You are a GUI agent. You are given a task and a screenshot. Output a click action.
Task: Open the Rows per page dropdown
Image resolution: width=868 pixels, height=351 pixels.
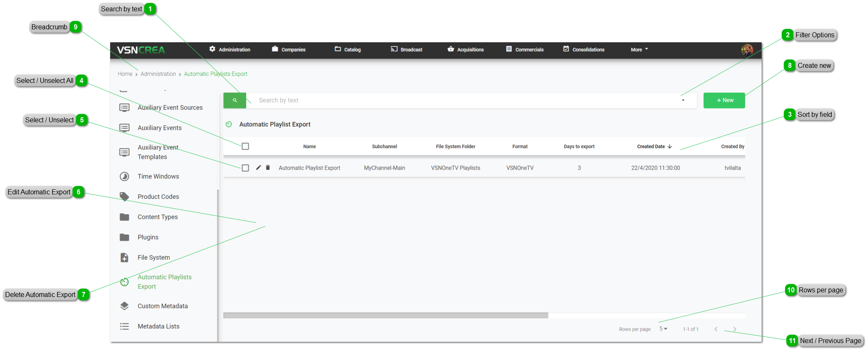663,329
